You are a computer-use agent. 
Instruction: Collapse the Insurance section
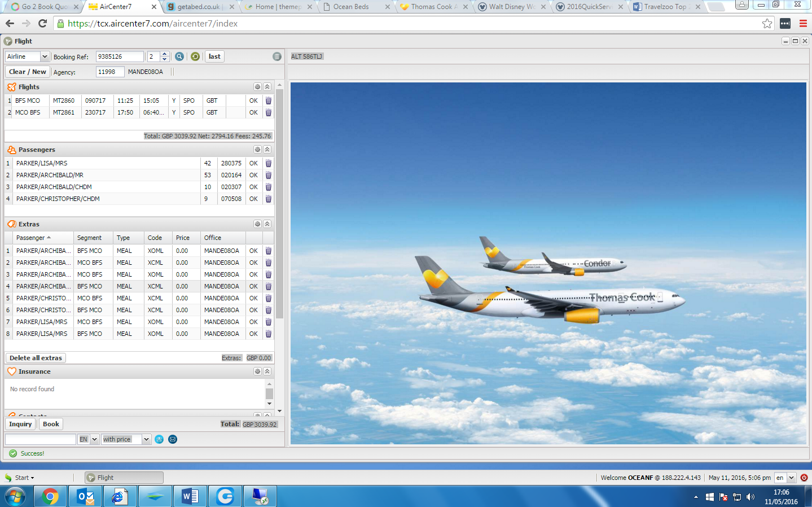[267, 371]
